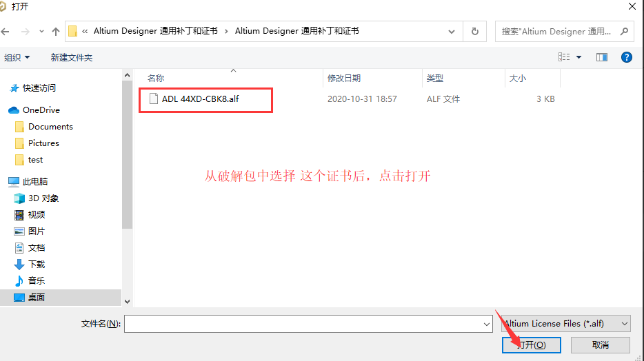Open 文档 in the sidebar
644x361 pixels.
(30, 248)
